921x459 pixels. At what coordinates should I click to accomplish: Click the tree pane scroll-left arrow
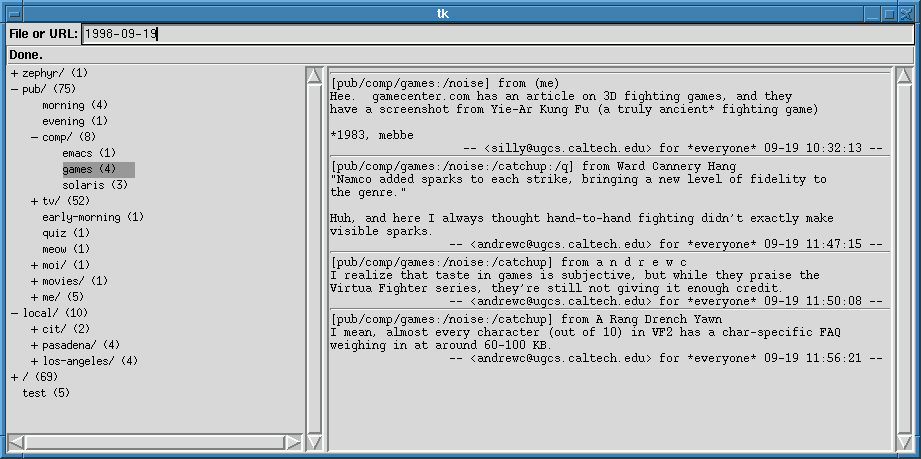pyautogui.click(x=16, y=442)
